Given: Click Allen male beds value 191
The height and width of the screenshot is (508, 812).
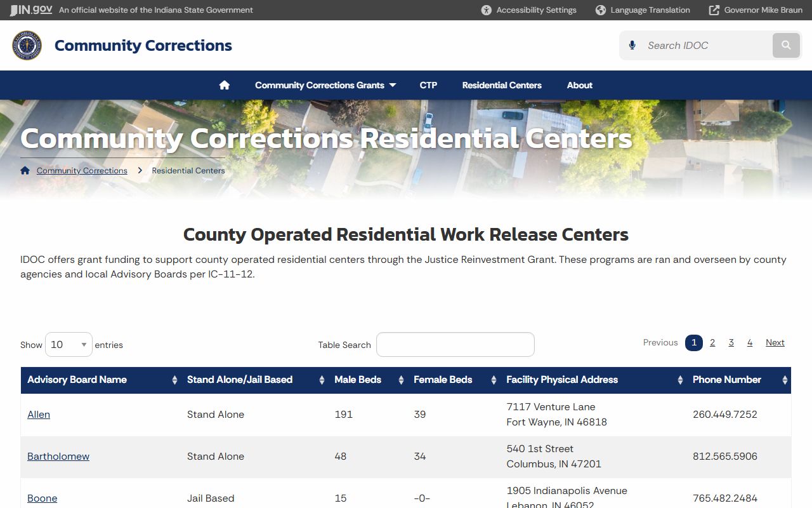Looking at the screenshot, I should [x=343, y=415].
